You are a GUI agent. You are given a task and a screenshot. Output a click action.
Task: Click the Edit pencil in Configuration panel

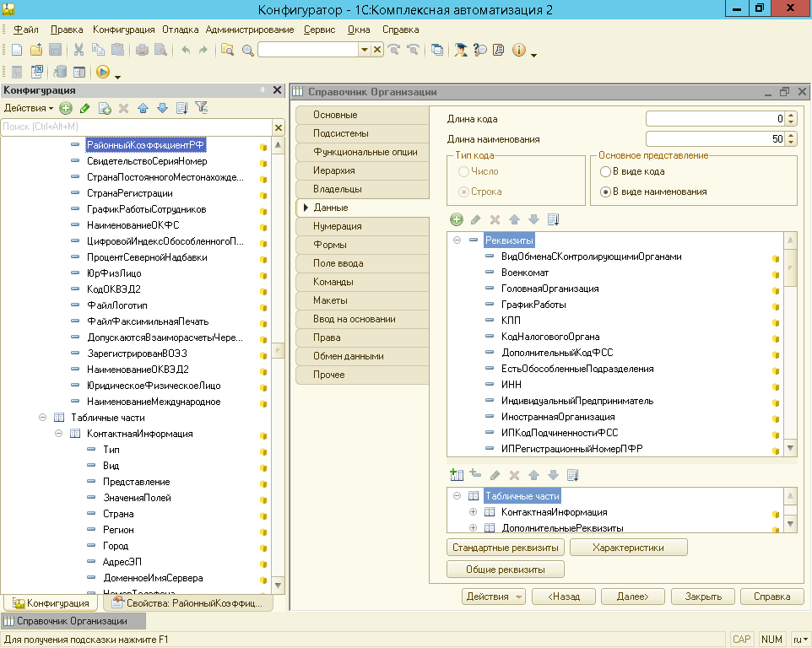85,108
